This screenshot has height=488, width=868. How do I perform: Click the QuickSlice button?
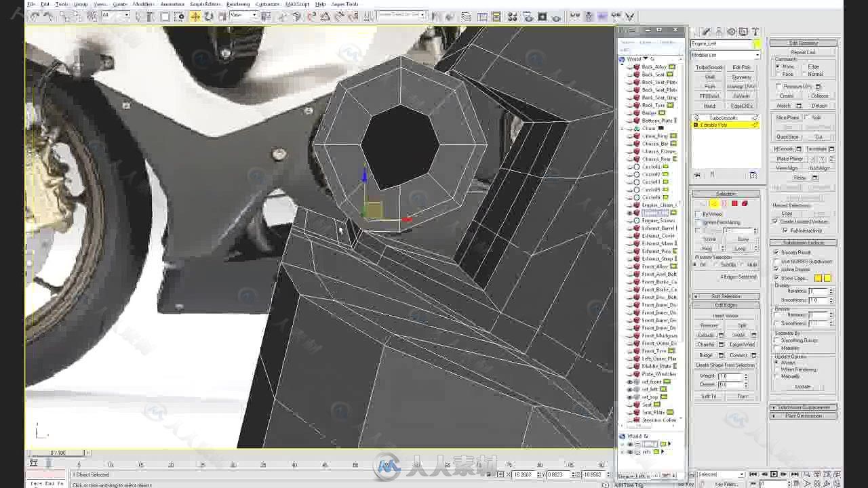pos(787,137)
